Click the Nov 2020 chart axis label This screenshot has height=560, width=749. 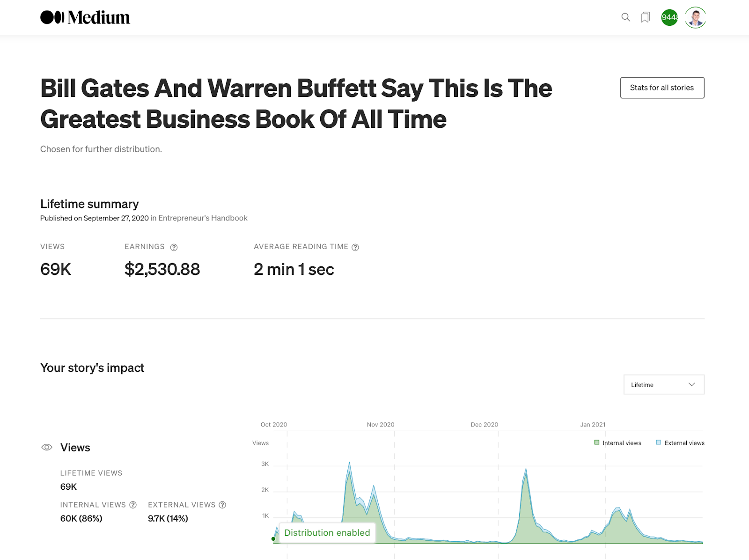pyautogui.click(x=381, y=425)
